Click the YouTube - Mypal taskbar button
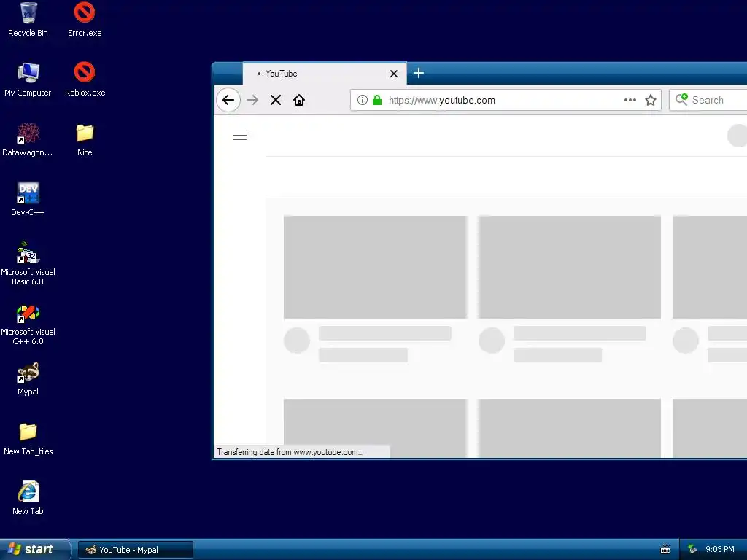747x560 pixels. [x=135, y=550]
